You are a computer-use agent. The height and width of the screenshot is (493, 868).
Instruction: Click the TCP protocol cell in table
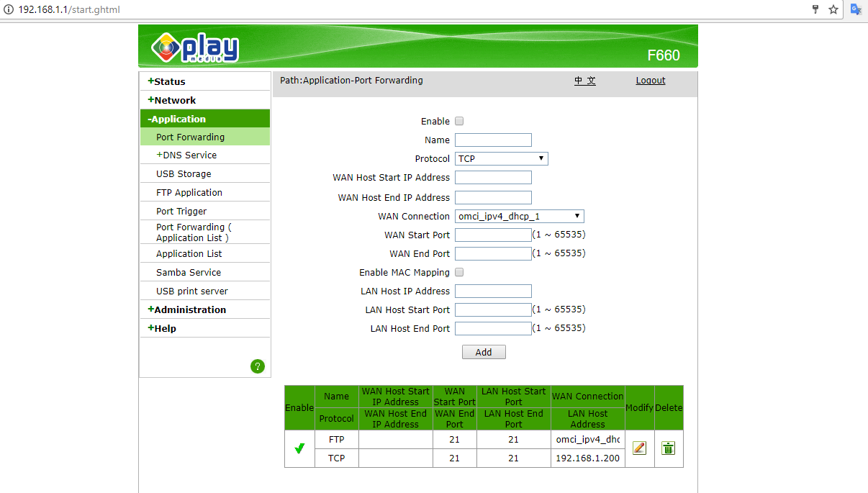pyautogui.click(x=337, y=458)
